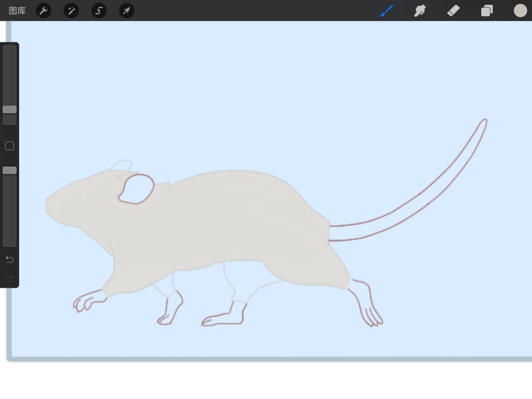Redo the last undone action
The width and height of the screenshot is (532, 399).
(9, 278)
